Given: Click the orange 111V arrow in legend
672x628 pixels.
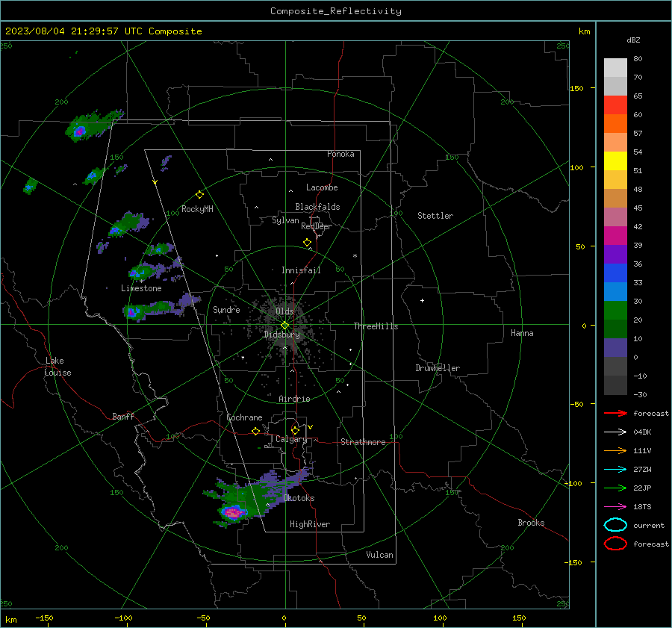Looking at the screenshot, I should pyautogui.click(x=615, y=450).
